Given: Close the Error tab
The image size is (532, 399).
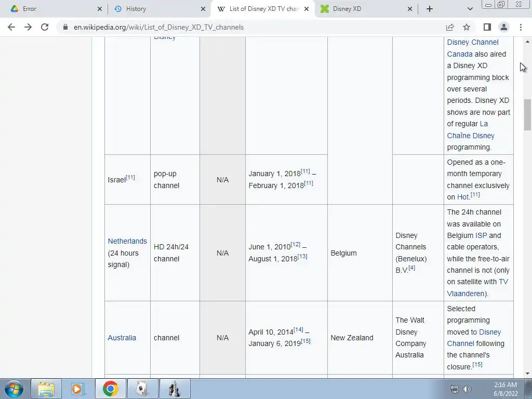Looking at the screenshot, I should click(x=99, y=9).
